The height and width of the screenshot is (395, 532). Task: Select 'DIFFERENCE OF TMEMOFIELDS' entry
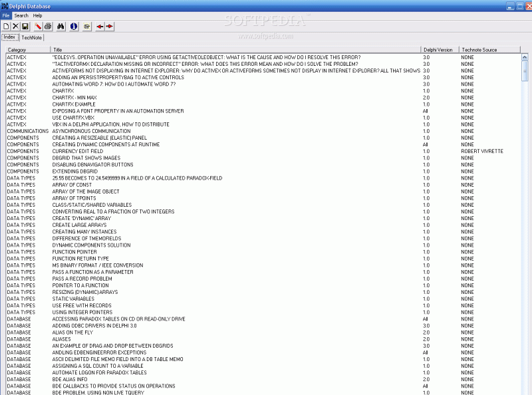pos(263,239)
